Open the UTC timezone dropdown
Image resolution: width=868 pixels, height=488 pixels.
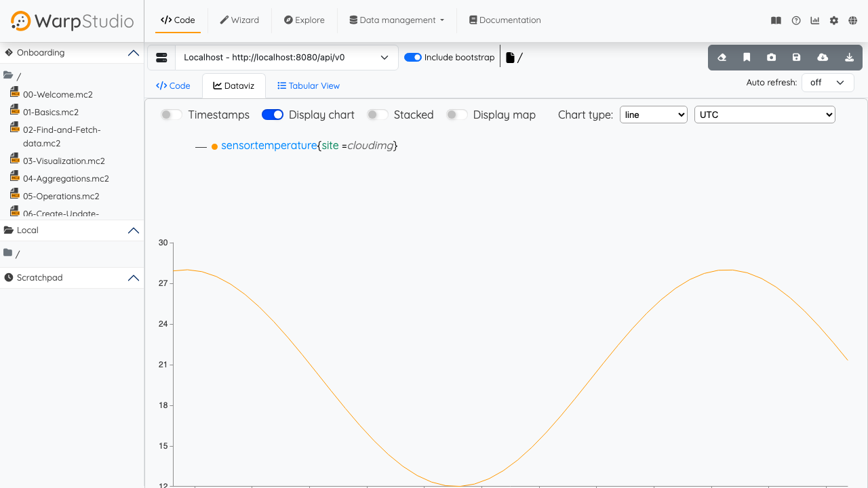(765, 115)
